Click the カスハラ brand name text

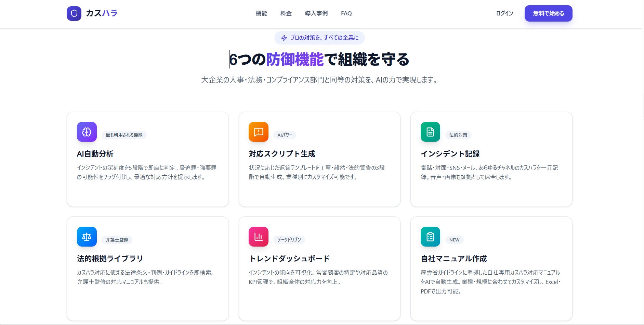(102, 13)
